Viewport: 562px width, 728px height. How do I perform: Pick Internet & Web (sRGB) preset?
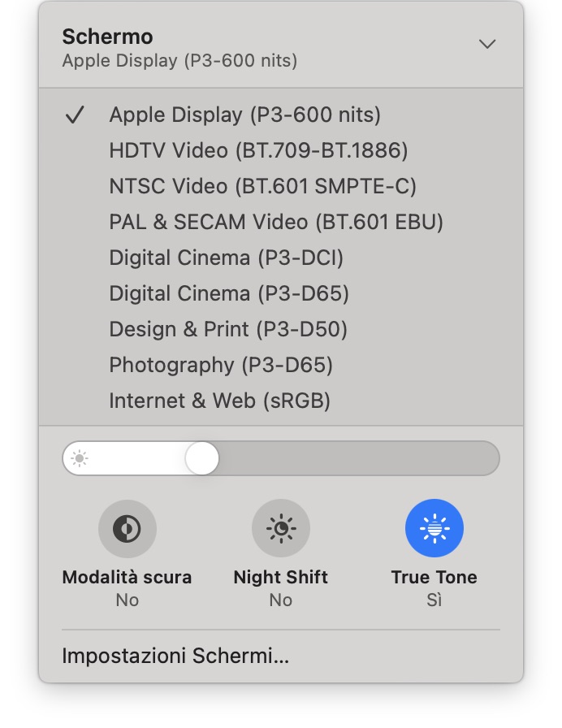tap(219, 401)
